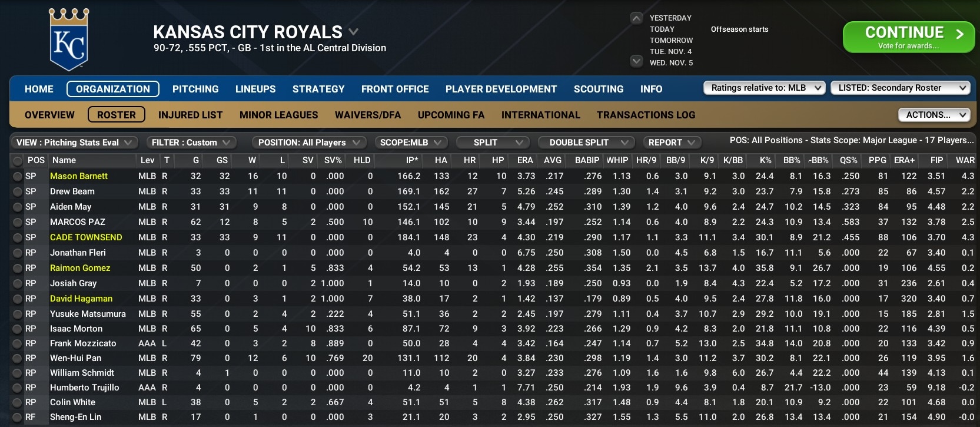The height and width of the screenshot is (427, 980).
Task: Open the VIEW Pitching Stats Eval dropdown
Action: (74, 143)
